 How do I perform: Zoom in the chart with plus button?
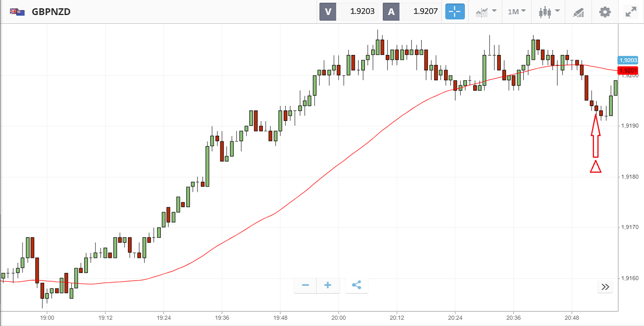coord(328,285)
